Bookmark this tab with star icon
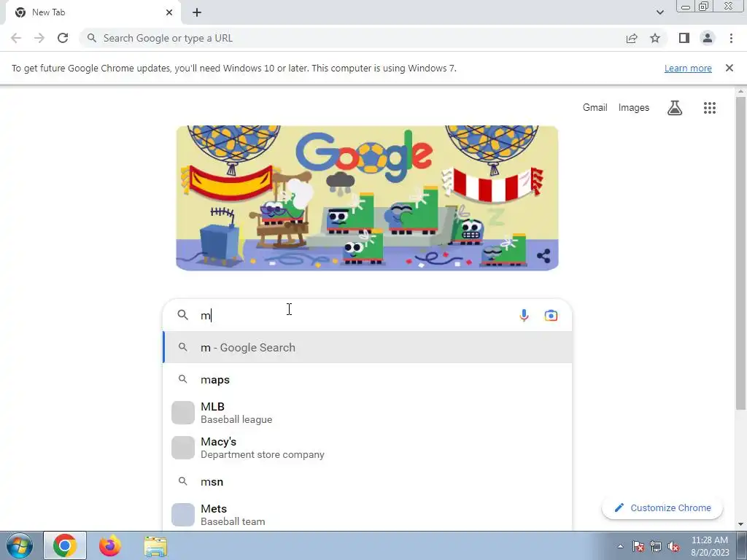This screenshot has height=560, width=747. point(655,38)
